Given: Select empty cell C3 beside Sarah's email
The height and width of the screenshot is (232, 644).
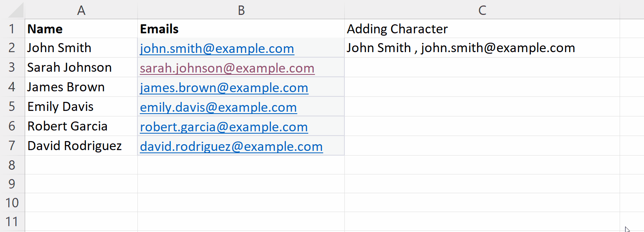Looking at the screenshot, I should pyautogui.click(x=482, y=67).
